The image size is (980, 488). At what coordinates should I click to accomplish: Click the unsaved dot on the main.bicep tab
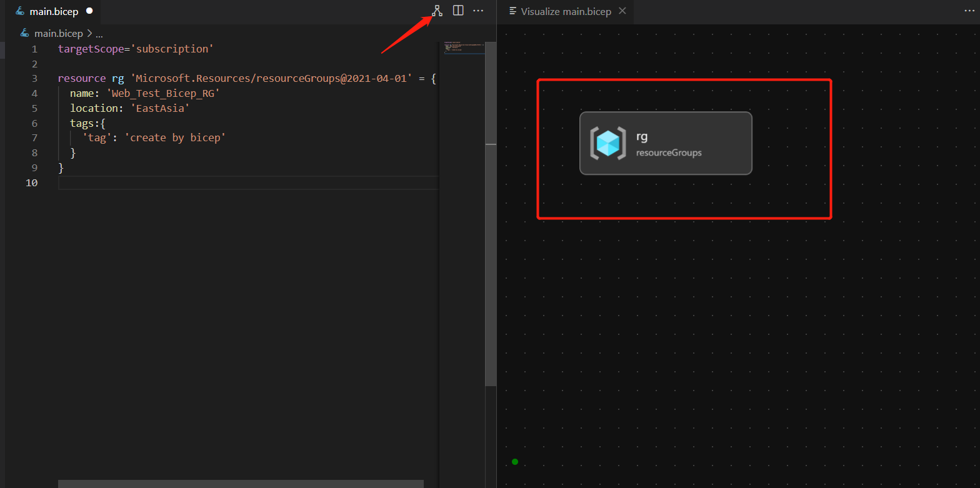(89, 11)
